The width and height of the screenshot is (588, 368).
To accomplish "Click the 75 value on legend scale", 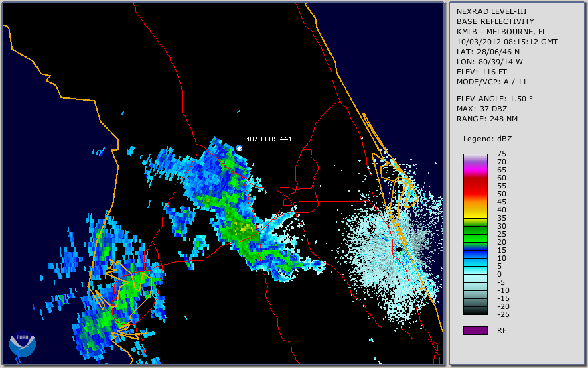I will point(502,154).
